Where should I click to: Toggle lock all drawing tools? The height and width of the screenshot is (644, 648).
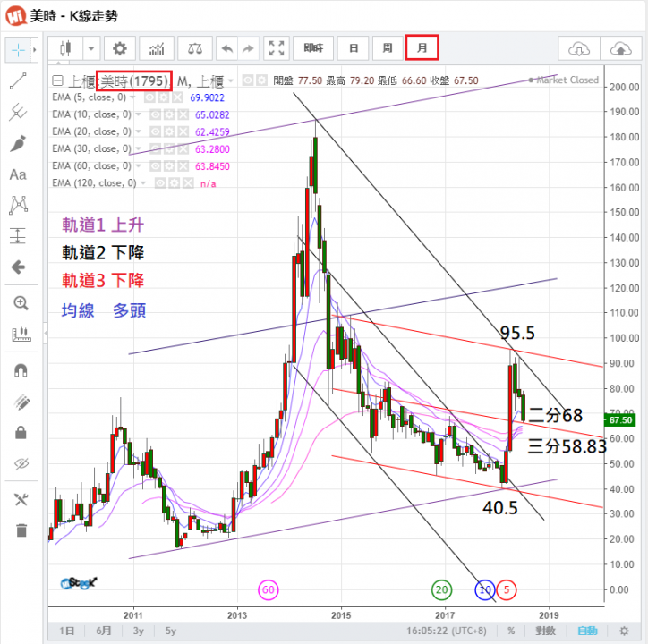click(21, 433)
